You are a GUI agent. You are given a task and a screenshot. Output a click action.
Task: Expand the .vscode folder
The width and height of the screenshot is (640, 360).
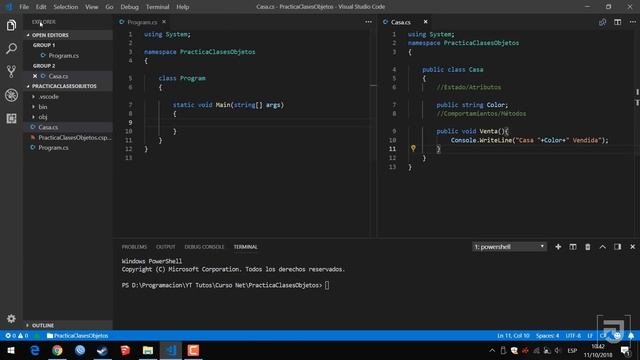tap(48, 97)
